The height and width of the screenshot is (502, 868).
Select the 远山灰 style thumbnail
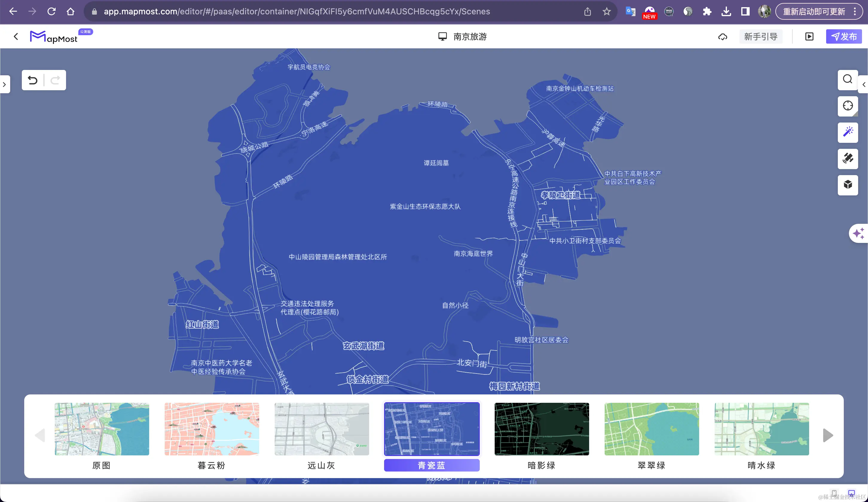pyautogui.click(x=322, y=429)
